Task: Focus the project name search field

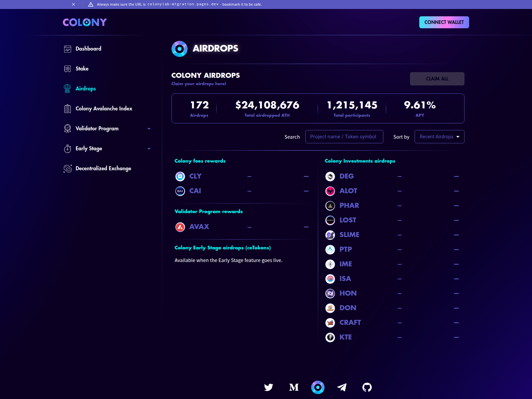Action: click(344, 137)
